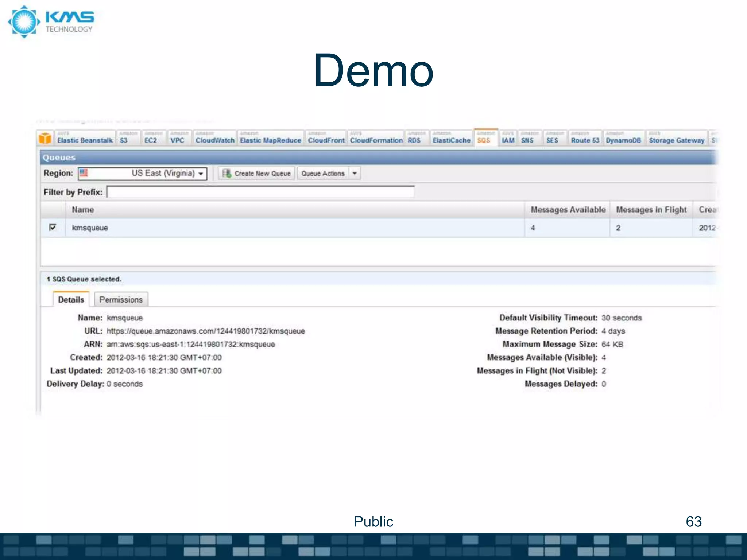The height and width of the screenshot is (560, 747).
Task: Select the kmsqueue name in the queue table
Action: click(x=90, y=228)
